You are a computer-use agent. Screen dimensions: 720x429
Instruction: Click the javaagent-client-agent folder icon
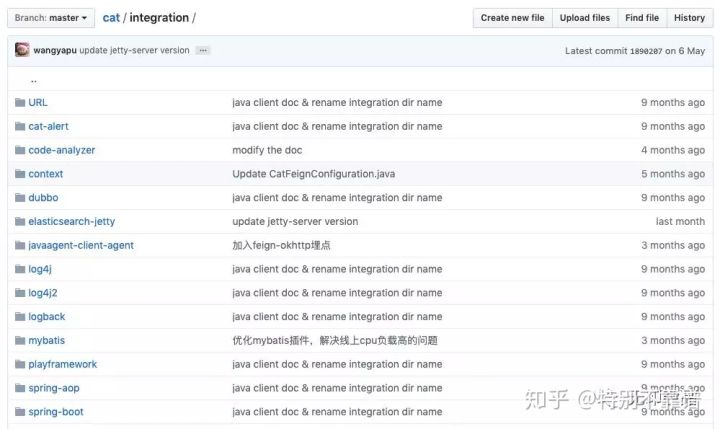pos(20,245)
